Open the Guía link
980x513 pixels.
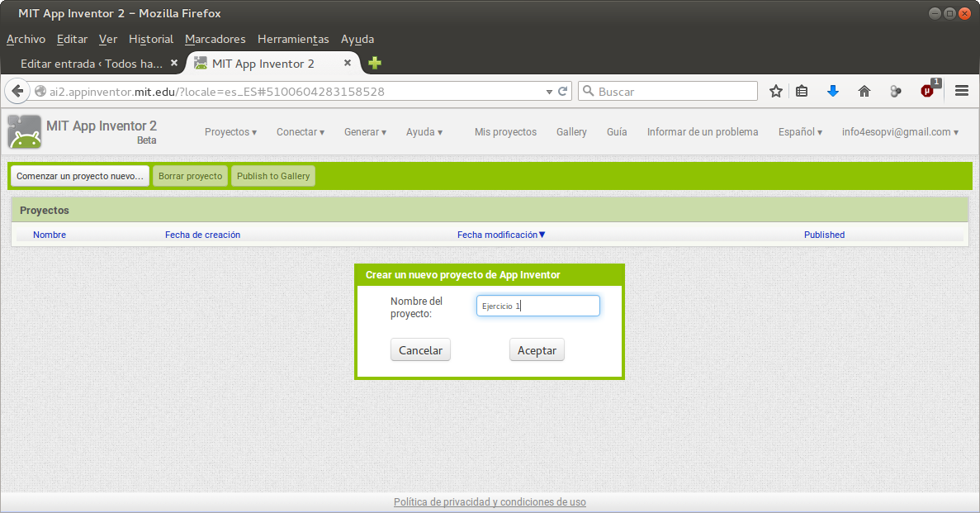[617, 132]
